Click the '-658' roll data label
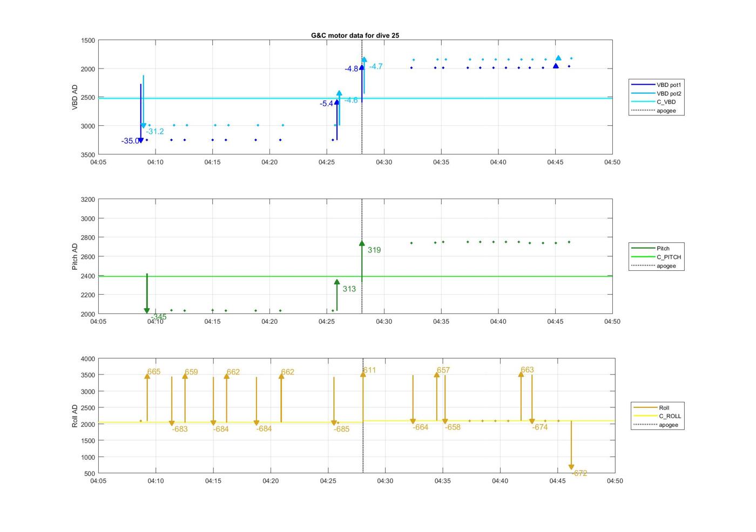Screen dimensions: 756x532 tap(453, 427)
